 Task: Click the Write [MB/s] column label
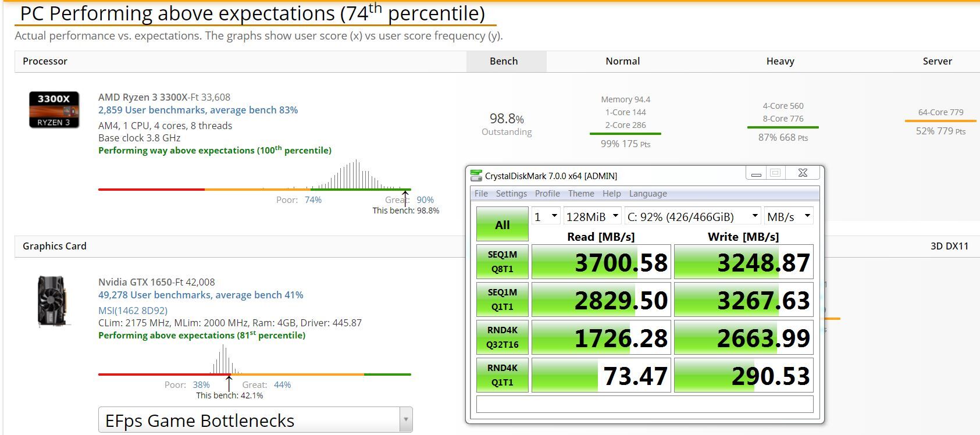point(743,237)
